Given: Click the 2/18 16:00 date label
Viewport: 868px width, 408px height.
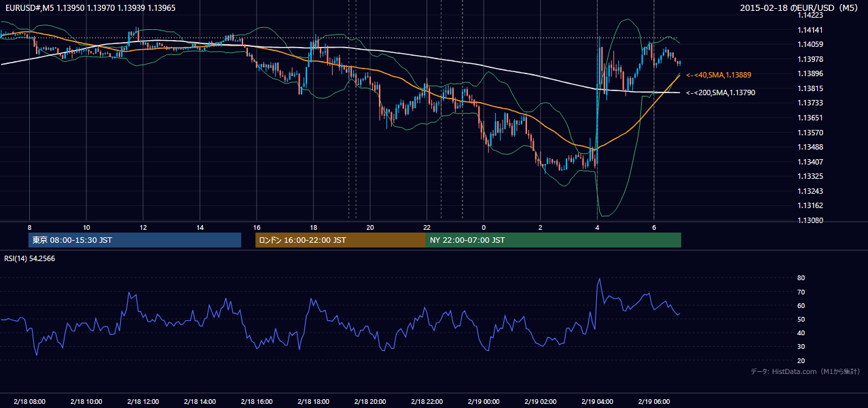Looking at the screenshot, I should point(257,402).
